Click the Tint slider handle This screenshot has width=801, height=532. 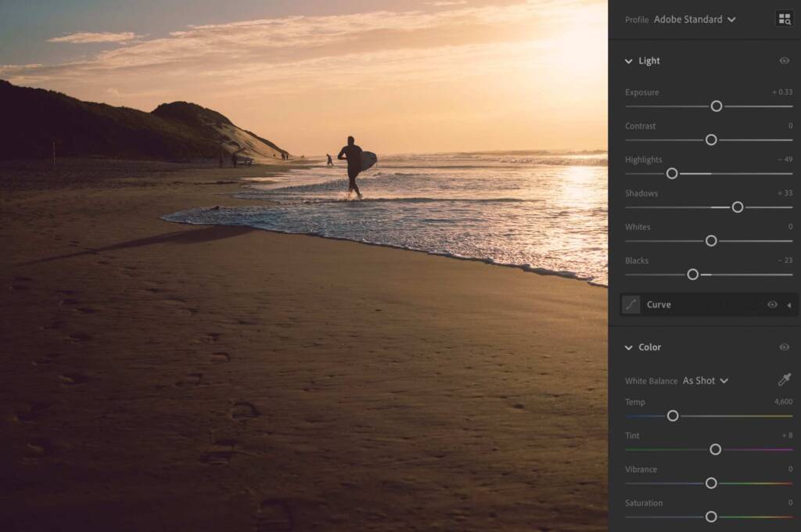(x=716, y=450)
